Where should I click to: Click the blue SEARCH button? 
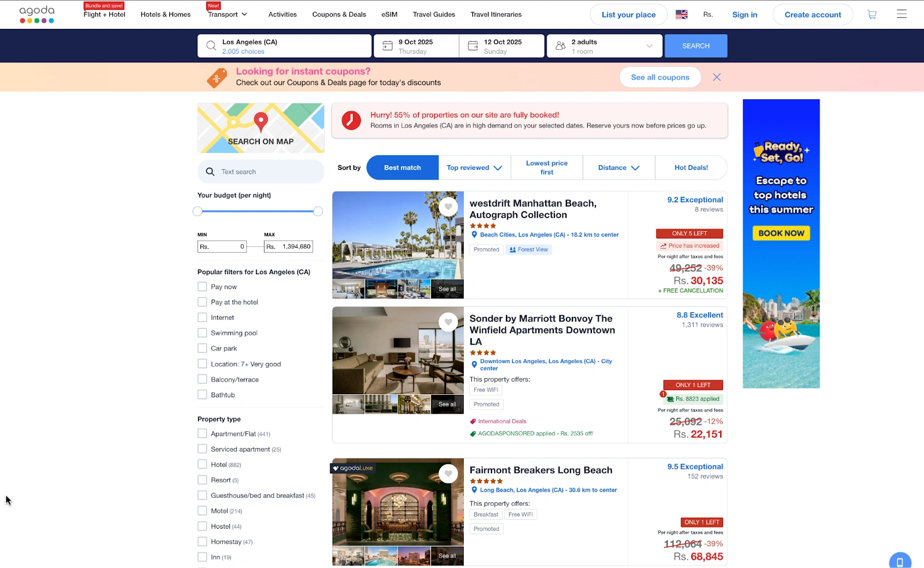click(696, 46)
